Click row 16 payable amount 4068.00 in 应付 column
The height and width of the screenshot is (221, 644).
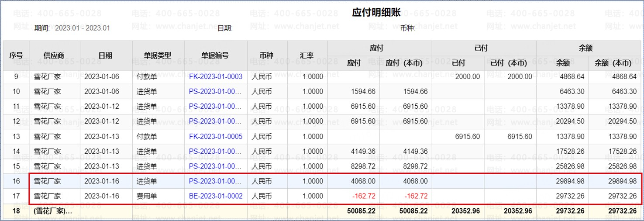363,181
